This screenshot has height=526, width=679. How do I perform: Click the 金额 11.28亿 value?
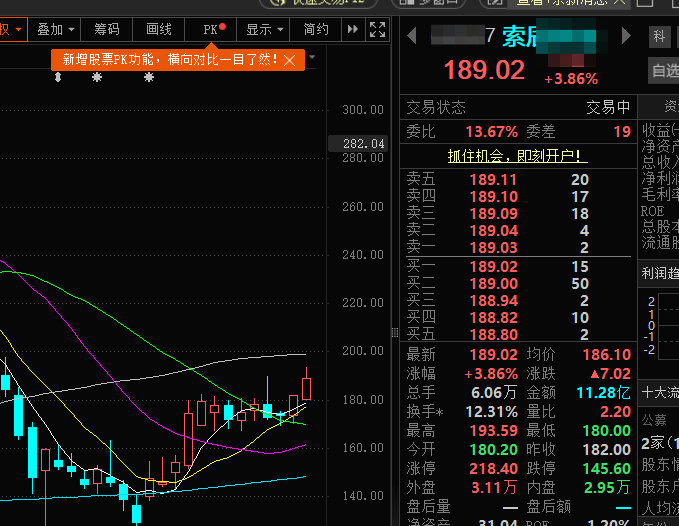[x=603, y=393]
